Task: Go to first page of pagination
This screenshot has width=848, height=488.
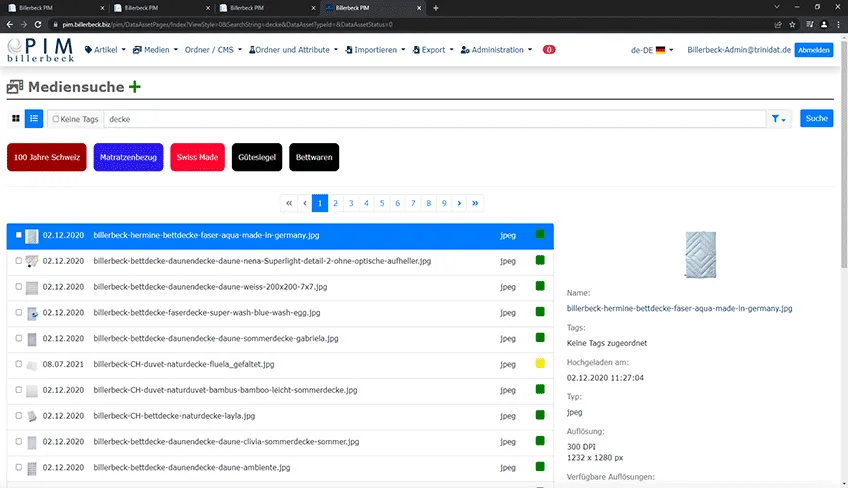Action: [289, 203]
